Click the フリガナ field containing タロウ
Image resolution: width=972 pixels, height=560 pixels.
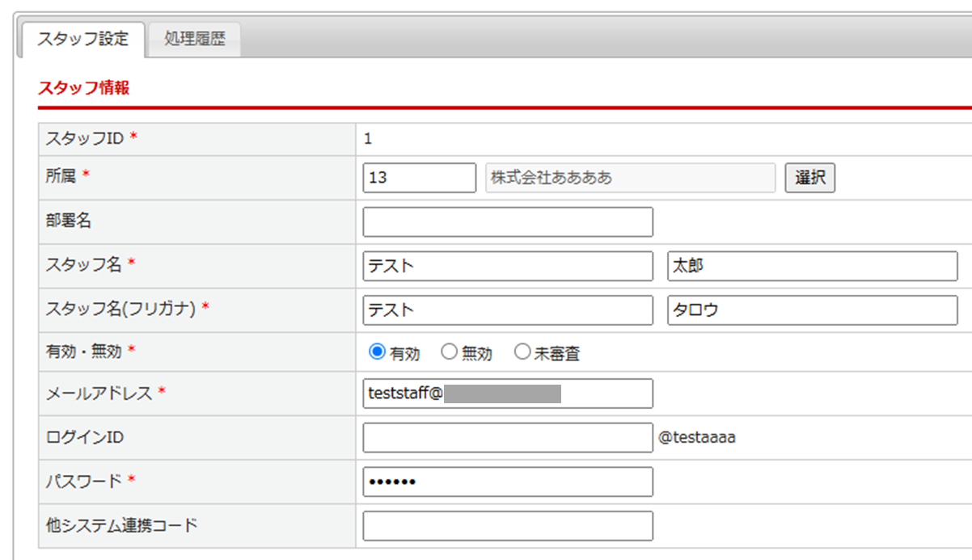pyautogui.click(x=812, y=310)
